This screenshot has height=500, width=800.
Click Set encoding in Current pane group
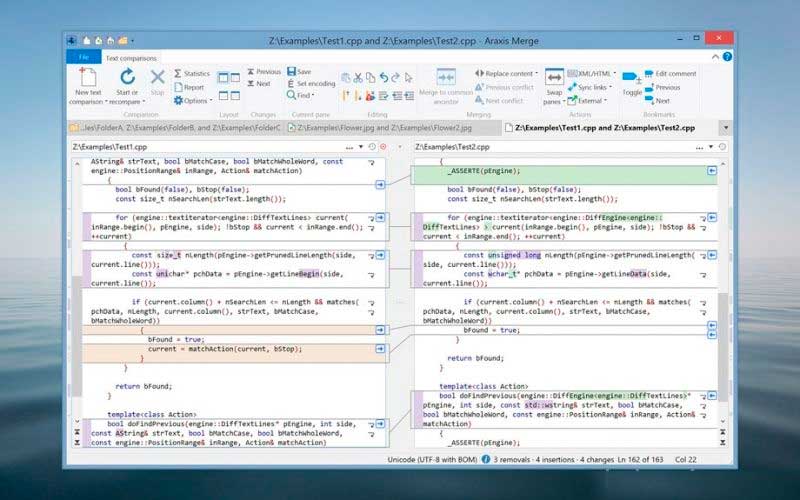click(311, 83)
